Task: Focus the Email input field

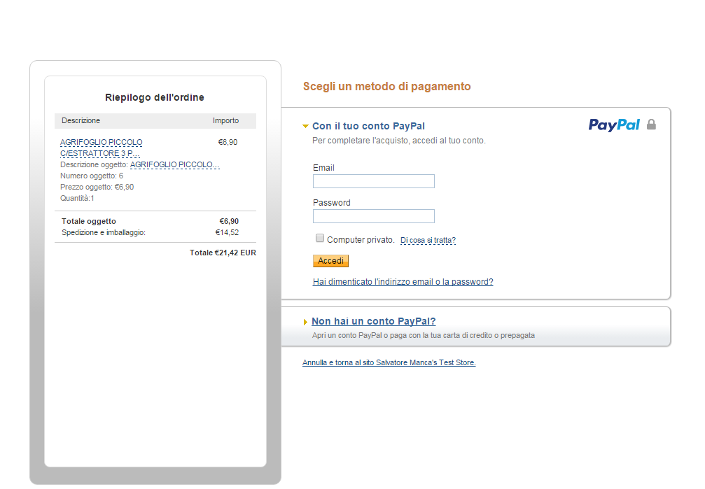Action: click(x=373, y=181)
